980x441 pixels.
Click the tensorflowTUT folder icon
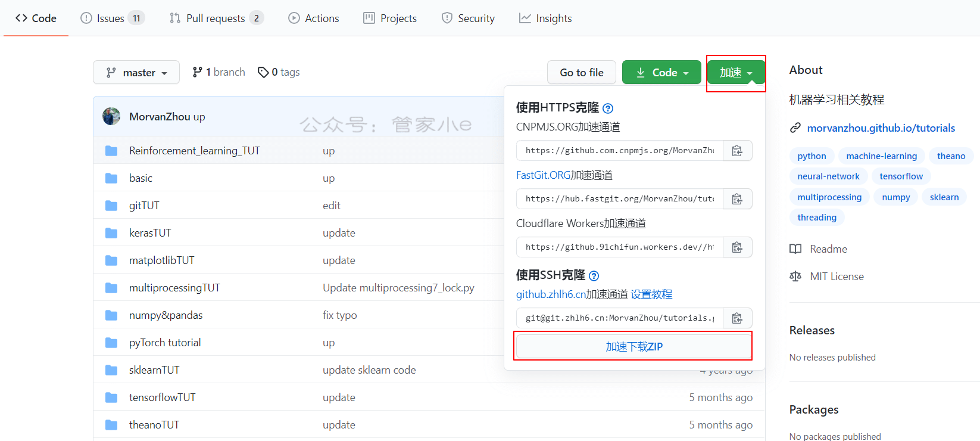111,397
